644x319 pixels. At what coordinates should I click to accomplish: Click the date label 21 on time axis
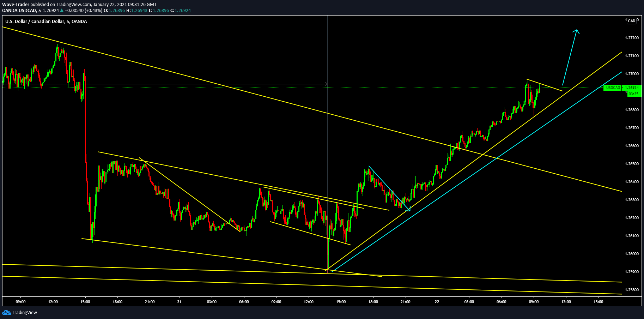[x=179, y=302]
